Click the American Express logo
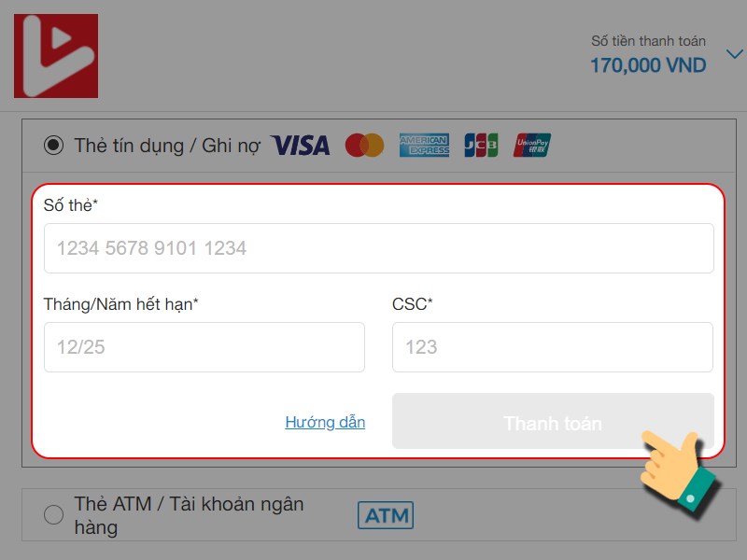 click(x=424, y=146)
